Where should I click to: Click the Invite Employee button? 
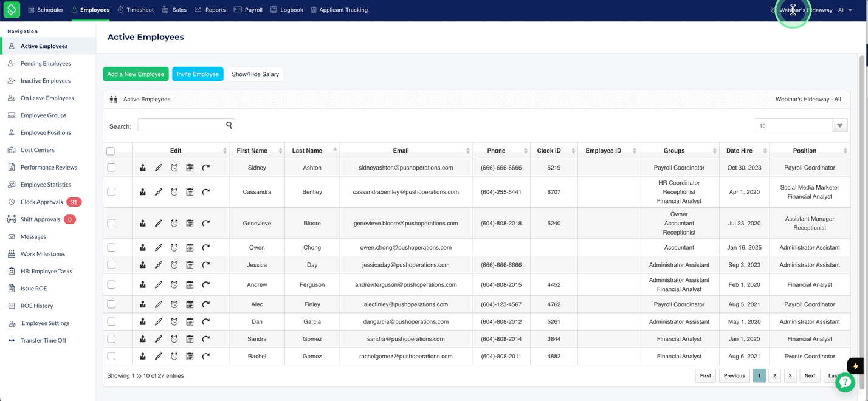(x=198, y=74)
